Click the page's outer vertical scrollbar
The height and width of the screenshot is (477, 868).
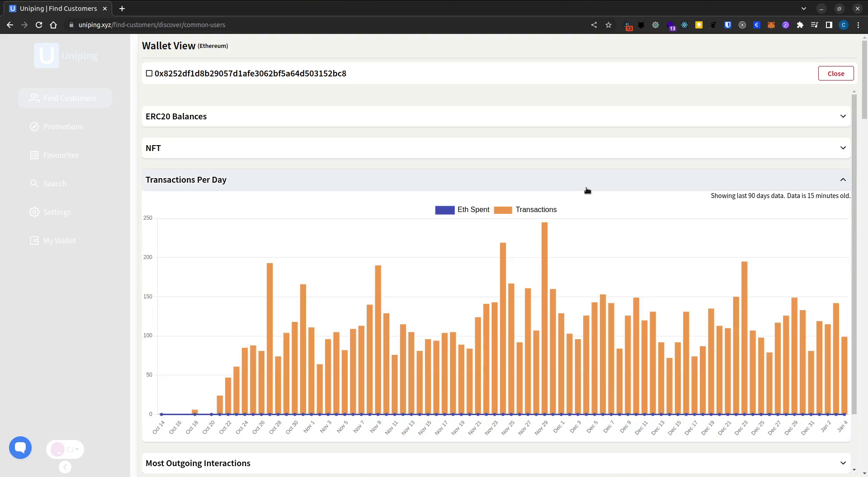[864, 79]
